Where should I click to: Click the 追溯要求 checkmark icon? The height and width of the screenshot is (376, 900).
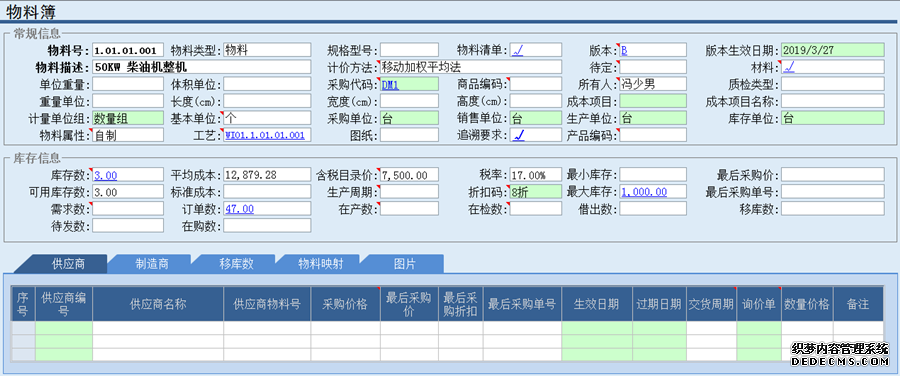tap(518, 135)
